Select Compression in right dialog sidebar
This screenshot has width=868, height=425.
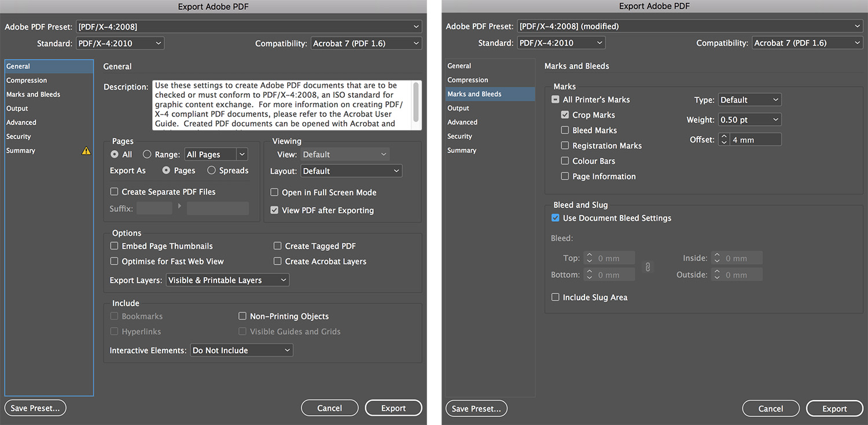click(x=490, y=80)
